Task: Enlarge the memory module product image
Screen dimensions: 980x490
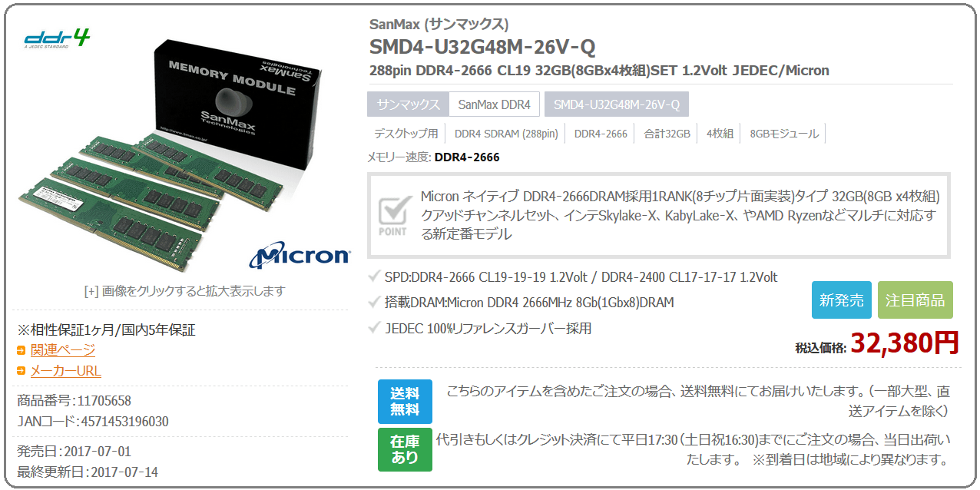Action: click(x=184, y=152)
